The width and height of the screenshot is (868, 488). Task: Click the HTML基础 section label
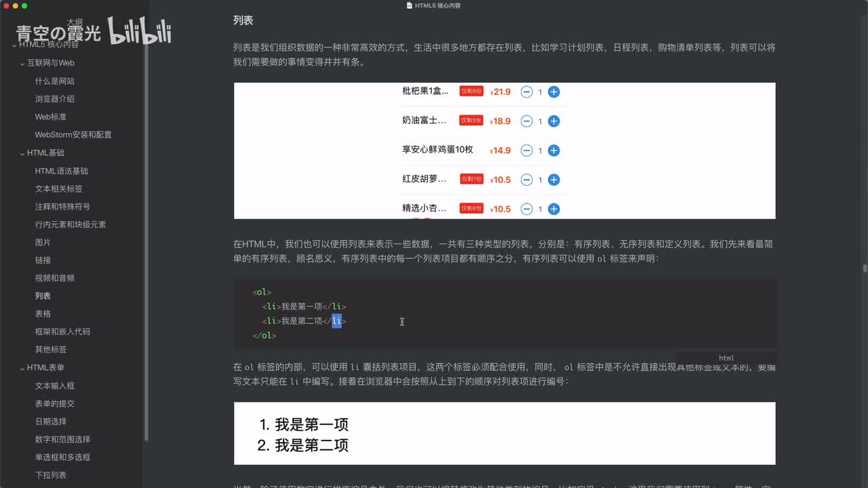45,153
